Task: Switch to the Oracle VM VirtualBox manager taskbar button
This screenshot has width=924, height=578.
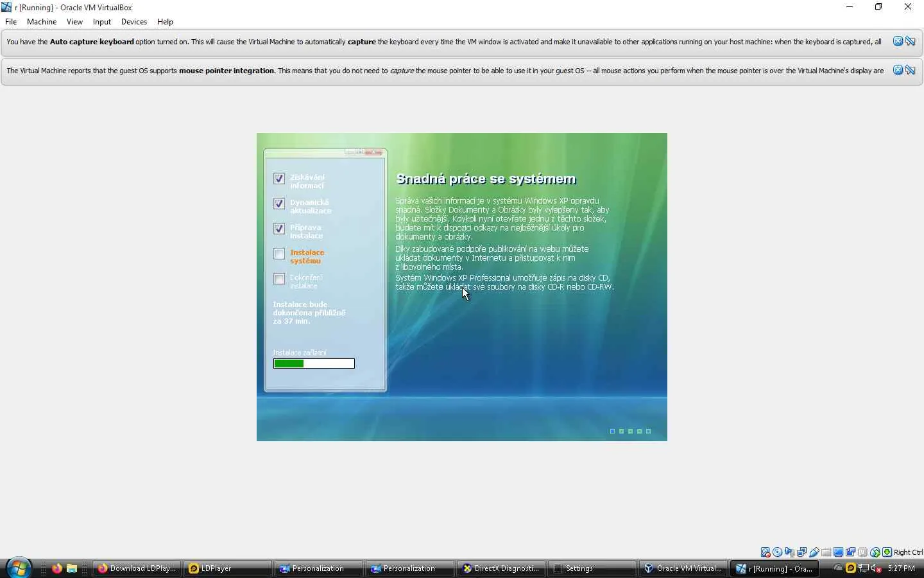Action: tap(684, 568)
